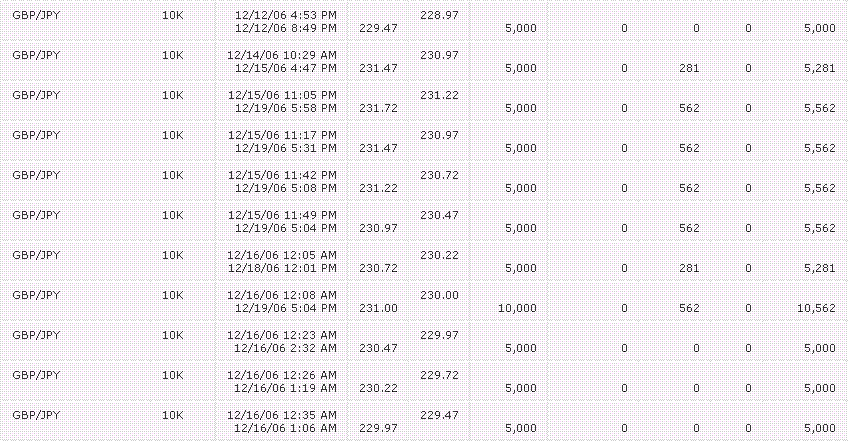This screenshot has width=848, height=441.
Task: Click the 229.97 sold price in last row
Action: [378, 429]
